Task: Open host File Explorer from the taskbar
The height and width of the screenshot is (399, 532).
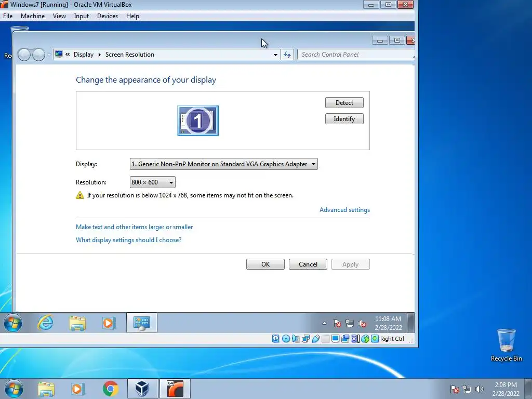Action: 46,389
